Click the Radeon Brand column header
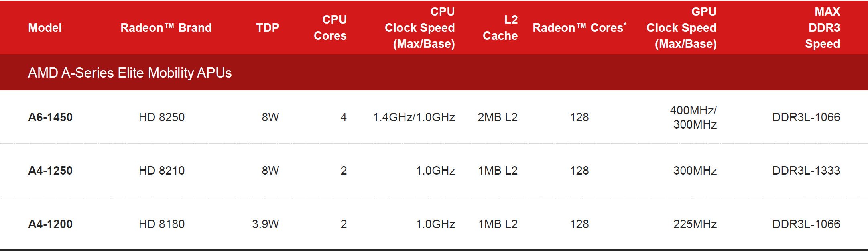The image size is (868, 251). point(166,28)
